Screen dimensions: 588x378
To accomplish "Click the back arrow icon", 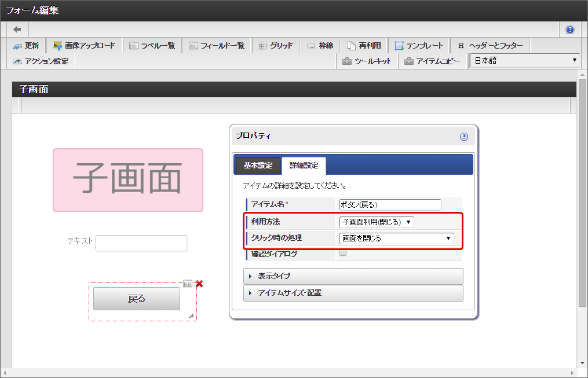I will [17, 29].
